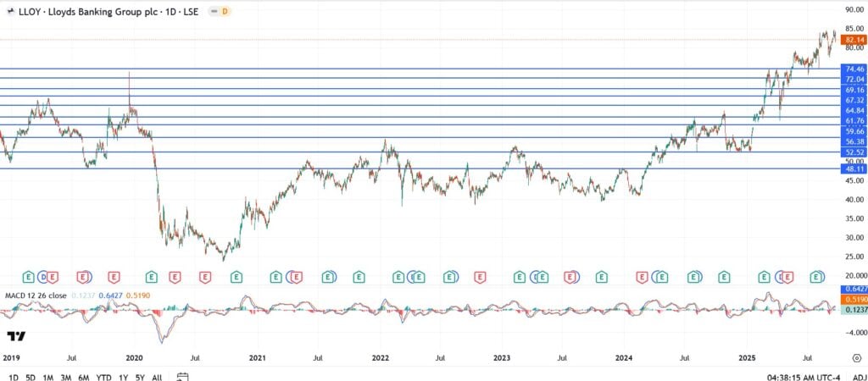Show All available history range
The width and height of the screenshot is (868, 381).
tap(157, 377)
